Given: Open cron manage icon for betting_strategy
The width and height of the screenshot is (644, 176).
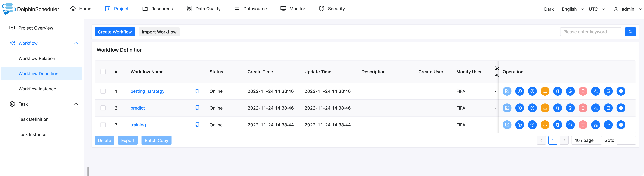Looking at the screenshot, I should point(570,91).
